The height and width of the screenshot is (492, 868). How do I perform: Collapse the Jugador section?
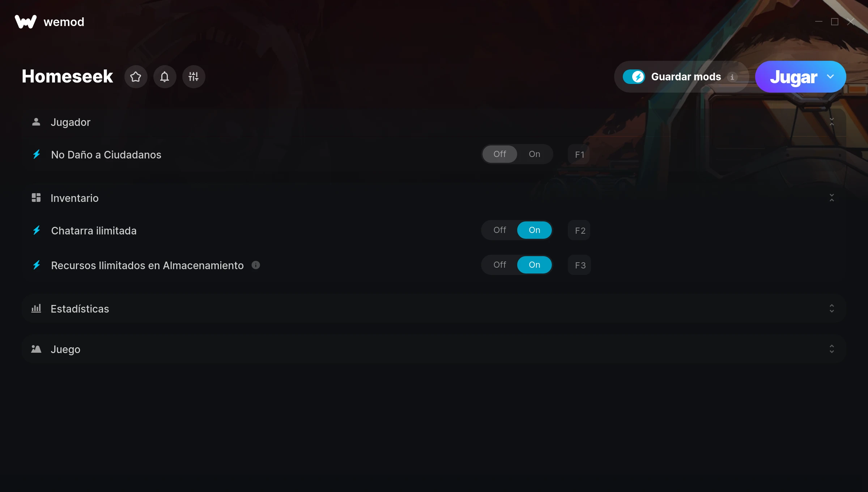point(831,122)
